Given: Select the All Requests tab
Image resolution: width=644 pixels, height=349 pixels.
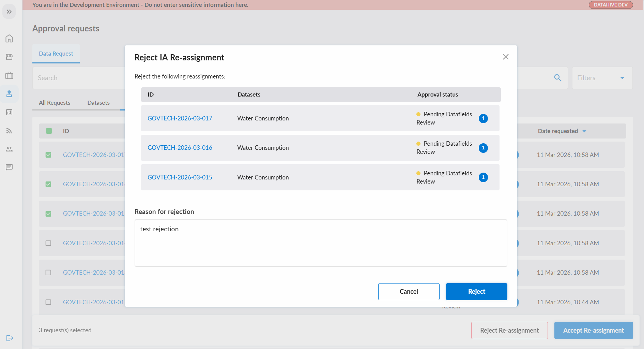Looking at the screenshot, I should pyautogui.click(x=55, y=103).
